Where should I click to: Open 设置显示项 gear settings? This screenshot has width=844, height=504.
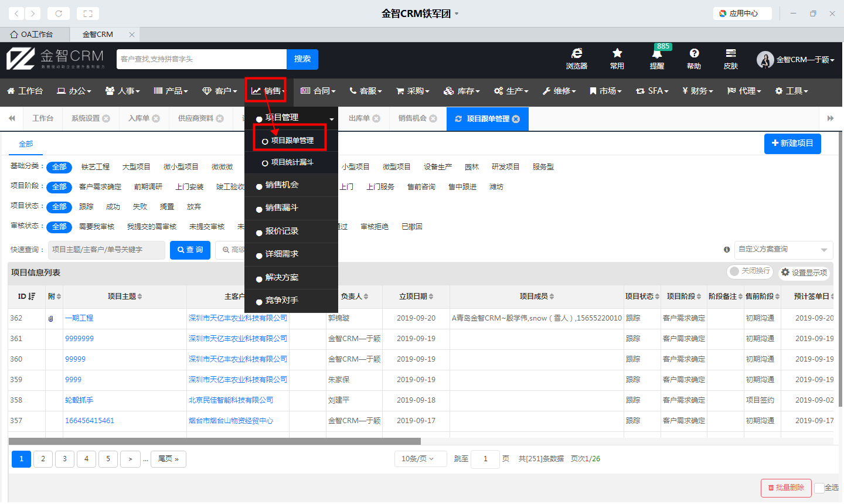805,273
